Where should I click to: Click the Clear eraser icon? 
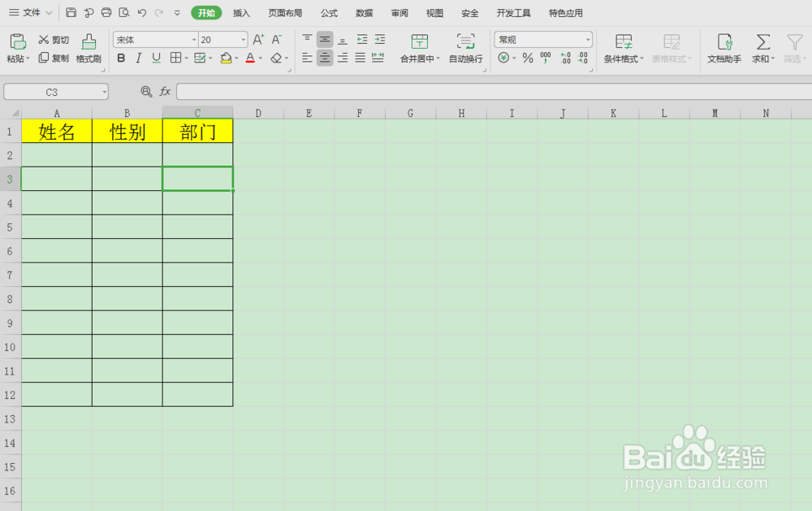coord(276,58)
